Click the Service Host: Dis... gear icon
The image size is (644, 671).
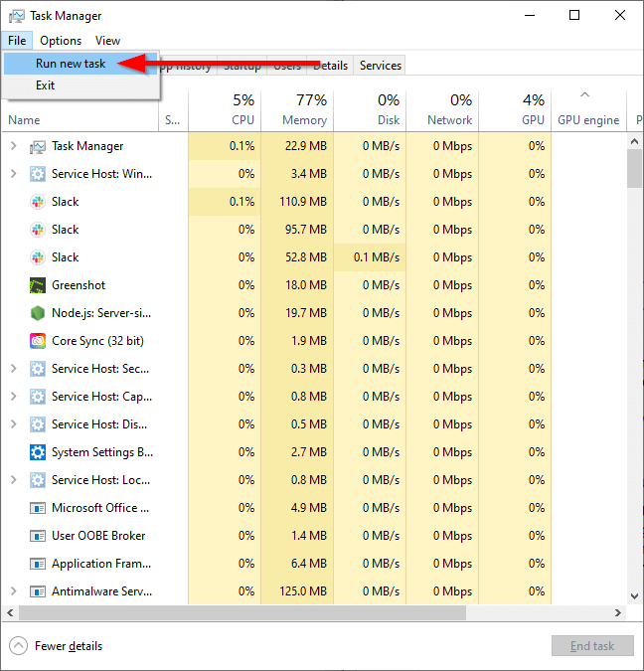[38, 424]
